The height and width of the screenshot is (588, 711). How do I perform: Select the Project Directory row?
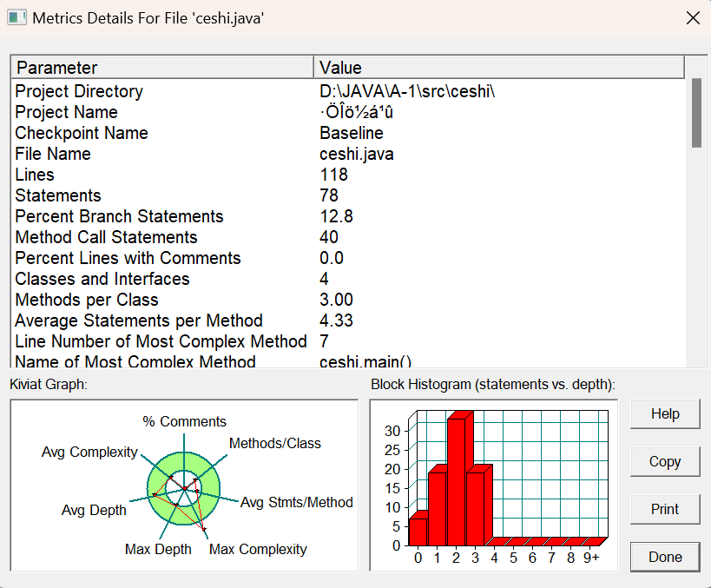pyautogui.click(x=348, y=91)
